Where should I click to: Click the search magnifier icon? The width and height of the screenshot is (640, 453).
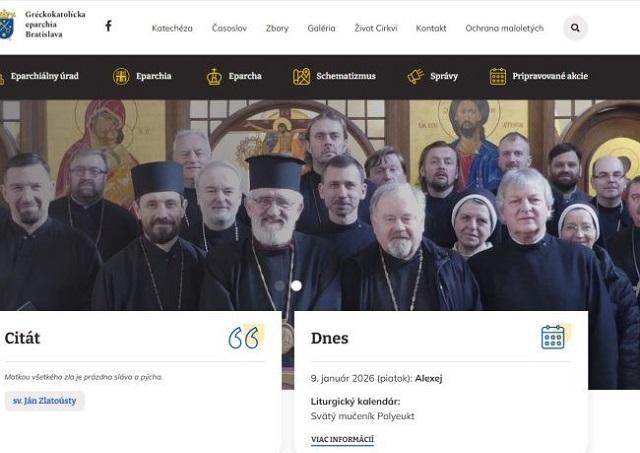point(575,28)
